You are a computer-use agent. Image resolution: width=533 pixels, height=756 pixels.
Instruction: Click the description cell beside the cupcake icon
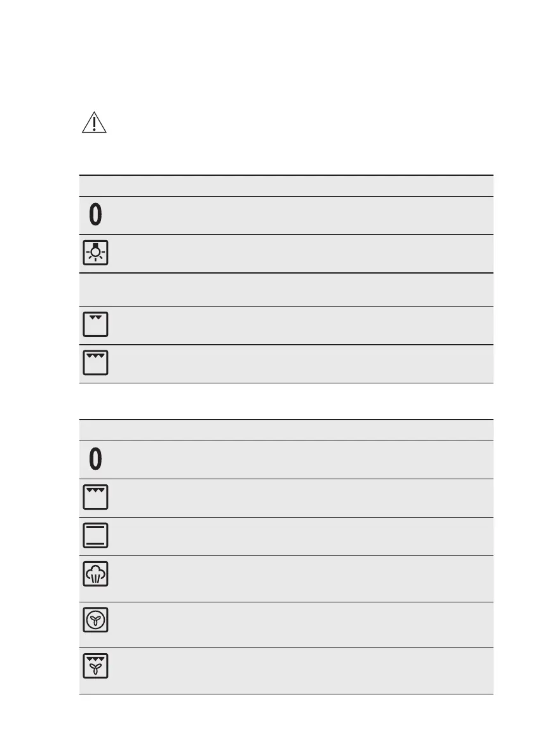coord(303,578)
